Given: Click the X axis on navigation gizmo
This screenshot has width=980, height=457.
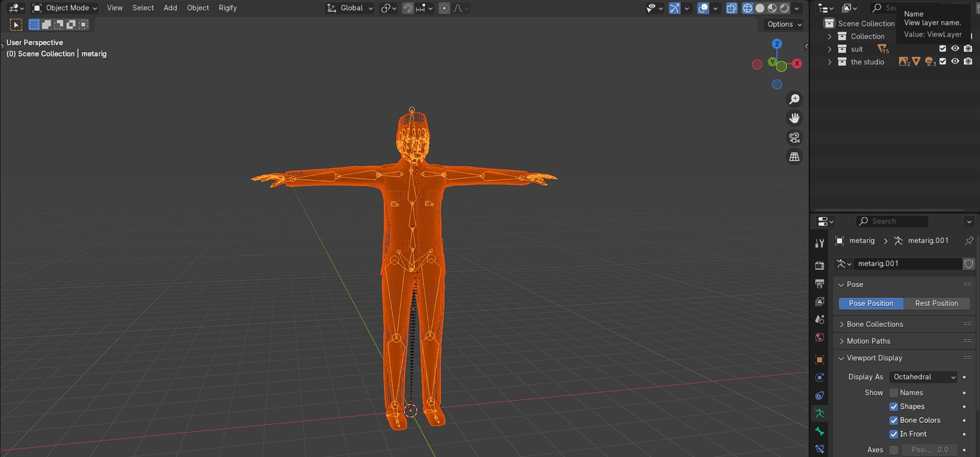Looking at the screenshot, I should click(x=797, y=63).
